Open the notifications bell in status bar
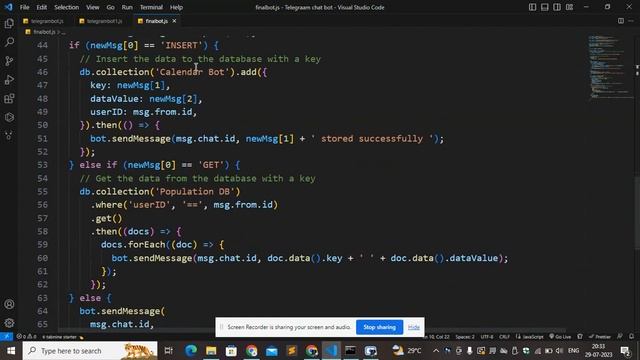The height and width of the screenshot is (360, 640). click(x=631, y=337)
